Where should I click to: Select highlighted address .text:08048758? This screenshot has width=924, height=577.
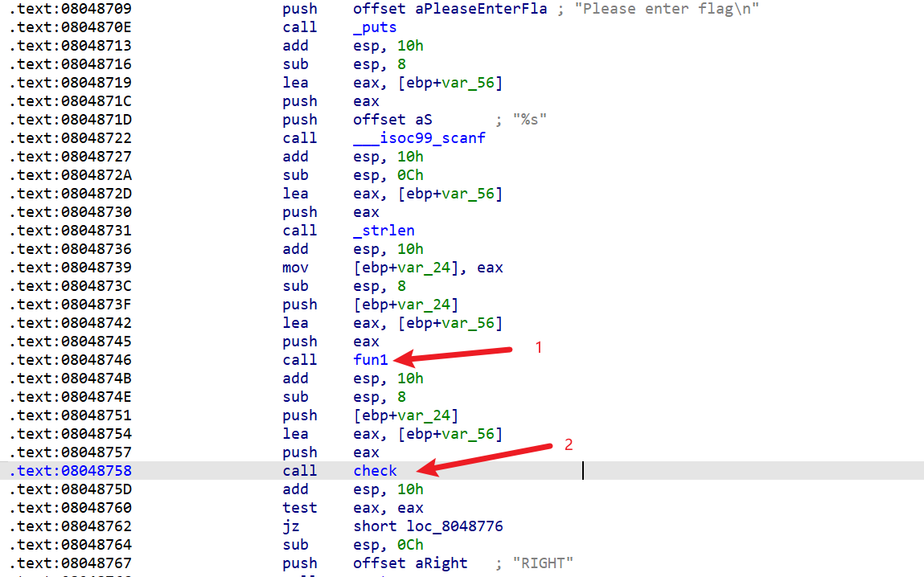click(70, 470)
